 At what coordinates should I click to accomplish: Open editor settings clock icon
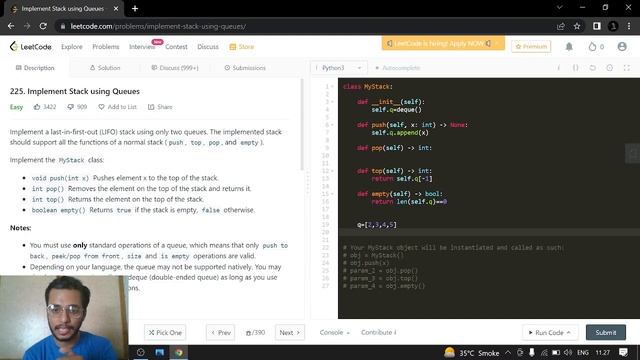pyautogui.click(x=609, y=68)
